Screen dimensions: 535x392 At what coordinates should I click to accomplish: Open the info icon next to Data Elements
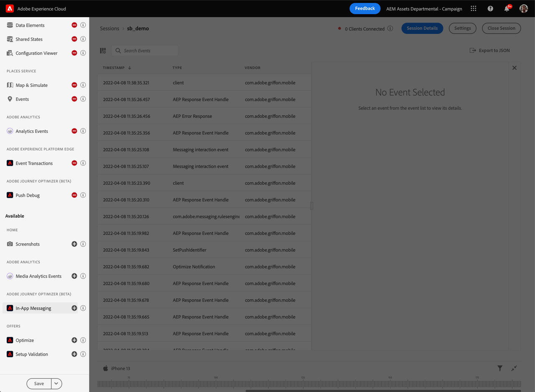tap(83, 25)
